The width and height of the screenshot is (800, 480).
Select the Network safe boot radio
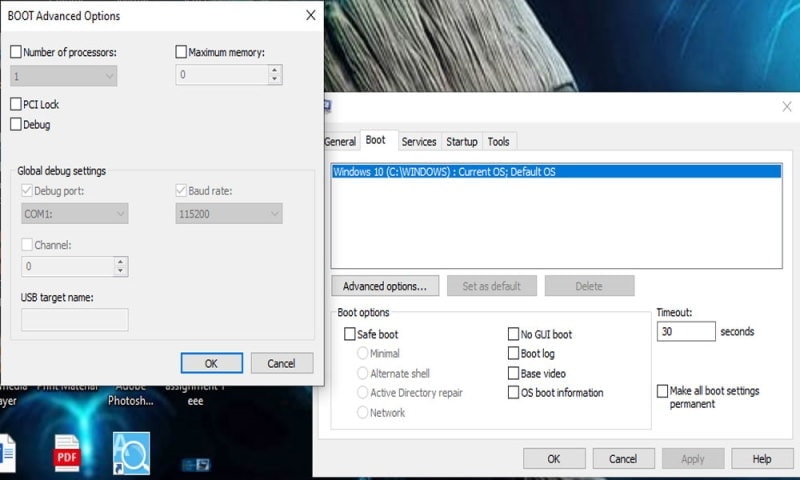362,412
